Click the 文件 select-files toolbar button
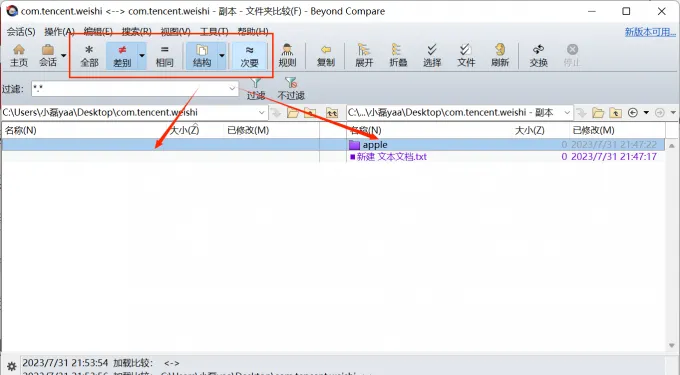This screenshot has width=680, height=375. [466, 55]
